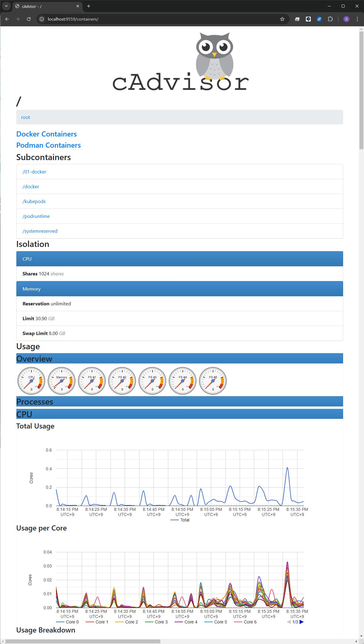Image resolution: width=364 pixels, height=644 pixels.
Task: Click the Memory isolation panel header
Action: pos(180,289)
